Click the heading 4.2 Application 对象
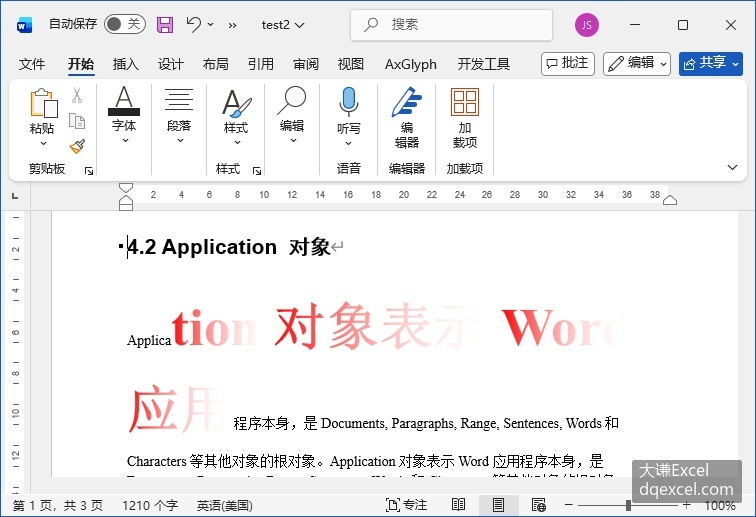Image resolution: width=756 pixels, height=517 pixels. tap(229, 247)
